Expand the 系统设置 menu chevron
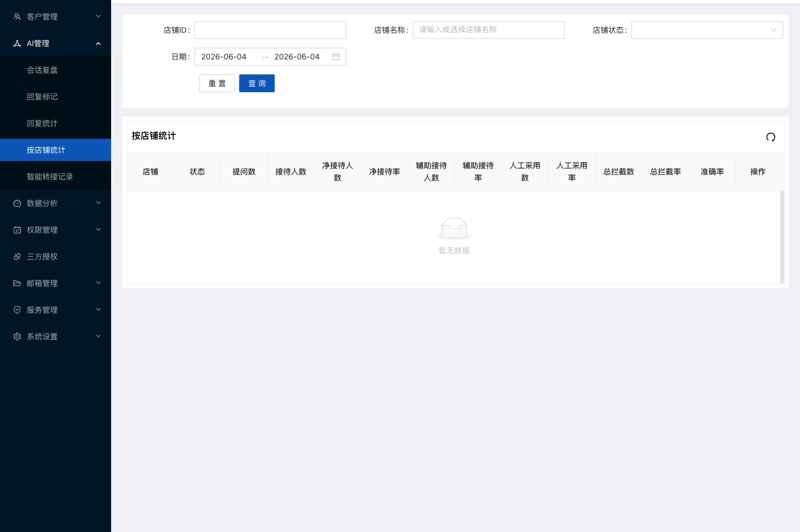Screen dimensions: 800x532 click(x=98, y=336)
